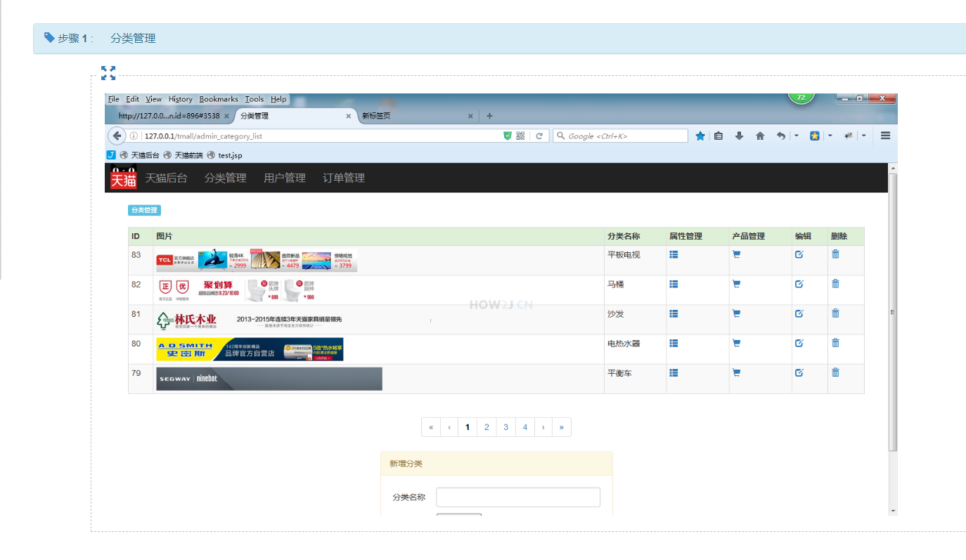This screenshot has width=966, height=560.
Task: Delete the 沙发 category
Action: pos(835,313)
